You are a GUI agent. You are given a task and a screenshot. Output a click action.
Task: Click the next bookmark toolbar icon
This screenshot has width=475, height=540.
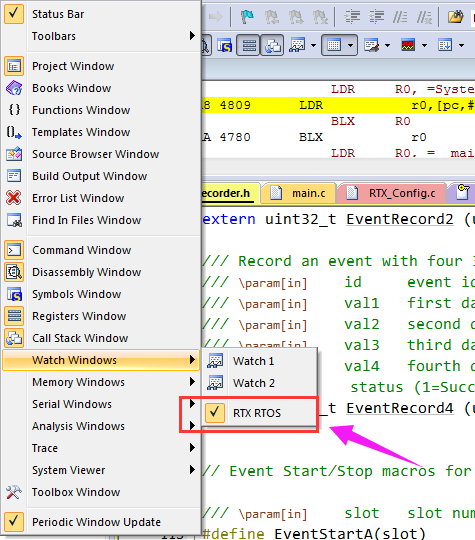tap(296, 16)
